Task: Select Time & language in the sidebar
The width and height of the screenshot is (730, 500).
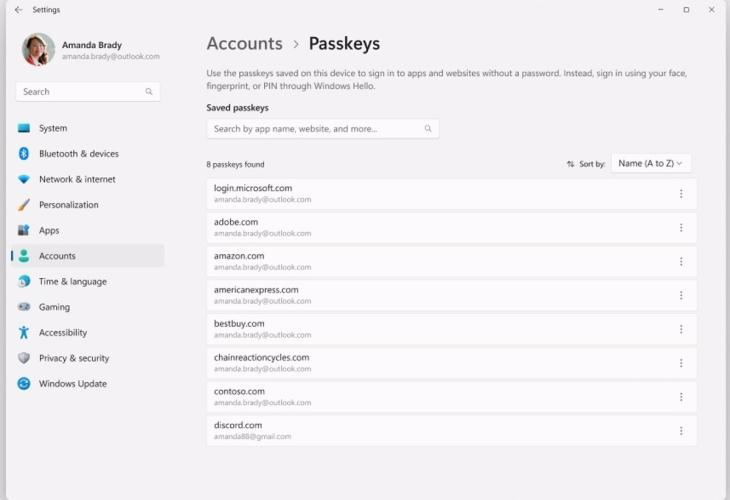Action: [72, 282]
